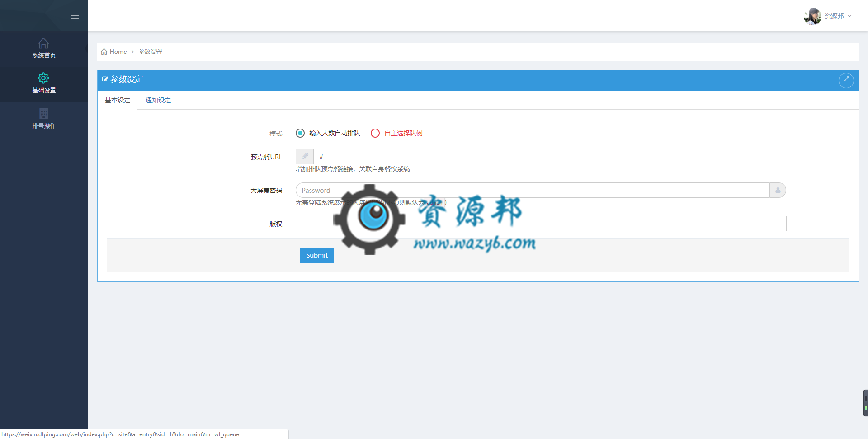Click the Home breadcrumb icon
868x439 pixels.
coord(104,52)
